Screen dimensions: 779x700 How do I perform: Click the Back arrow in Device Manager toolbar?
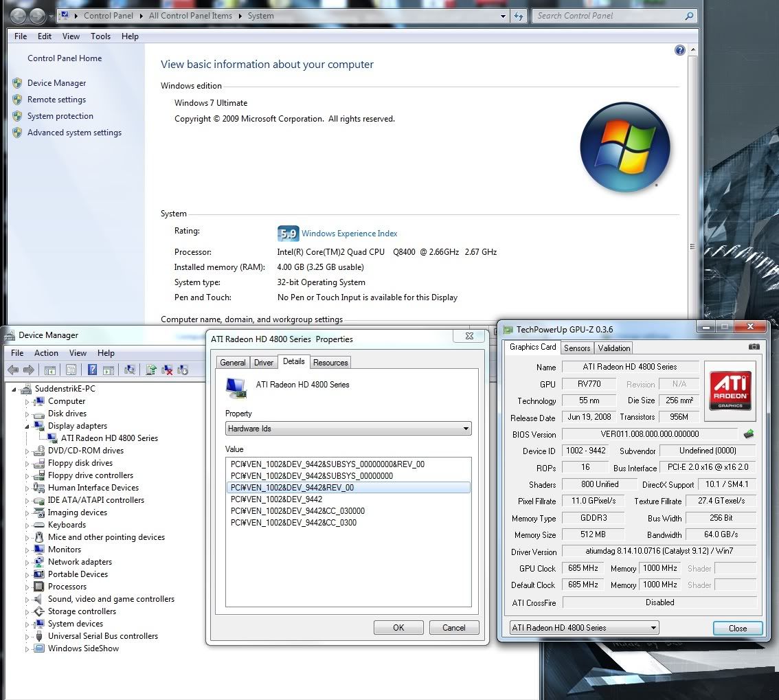click(x=14, y=370)
